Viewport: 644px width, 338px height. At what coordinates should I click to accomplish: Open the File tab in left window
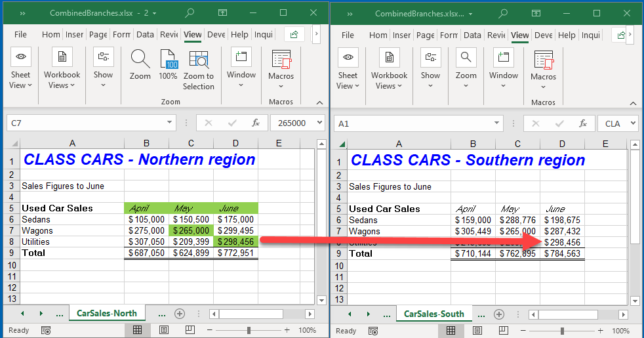(20, 35)
